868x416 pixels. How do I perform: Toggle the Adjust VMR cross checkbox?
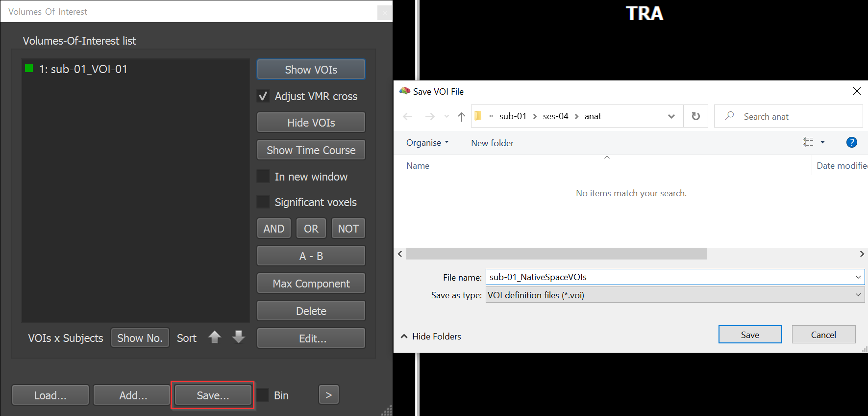pos(263,96)
